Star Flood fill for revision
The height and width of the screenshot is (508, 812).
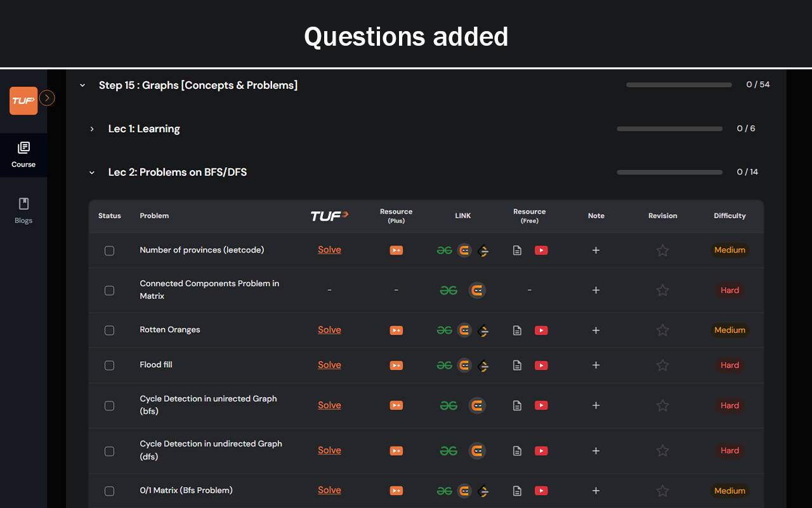point(662,365)
